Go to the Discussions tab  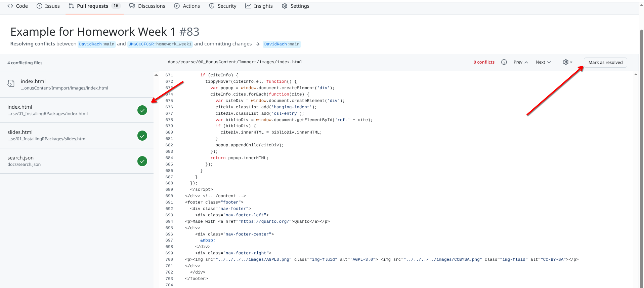(147, 6)
